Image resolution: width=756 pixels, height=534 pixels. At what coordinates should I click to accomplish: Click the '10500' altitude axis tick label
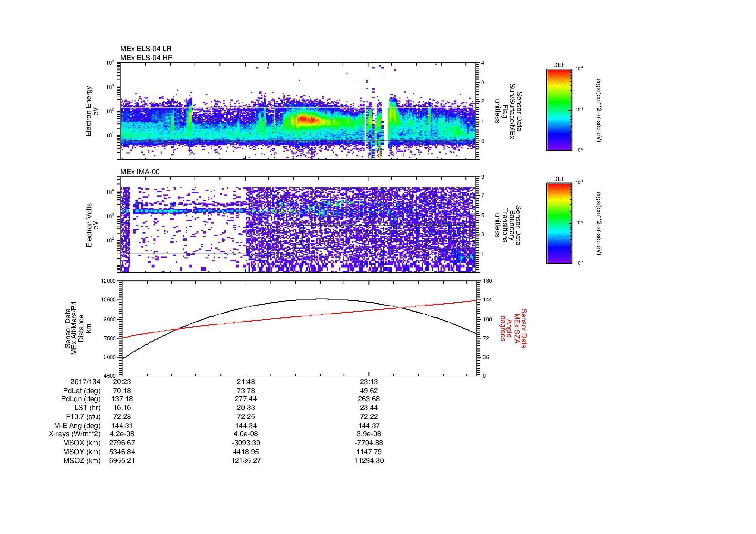point(109,300)
